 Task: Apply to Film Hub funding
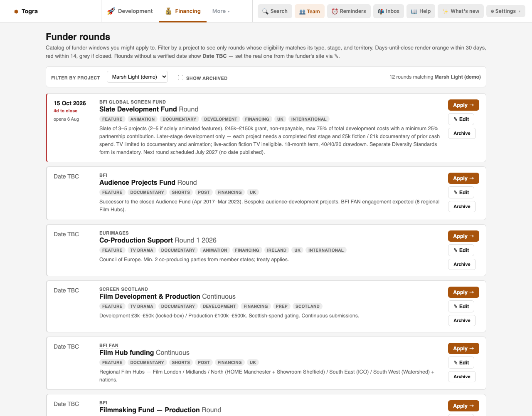tap(463, 349)
